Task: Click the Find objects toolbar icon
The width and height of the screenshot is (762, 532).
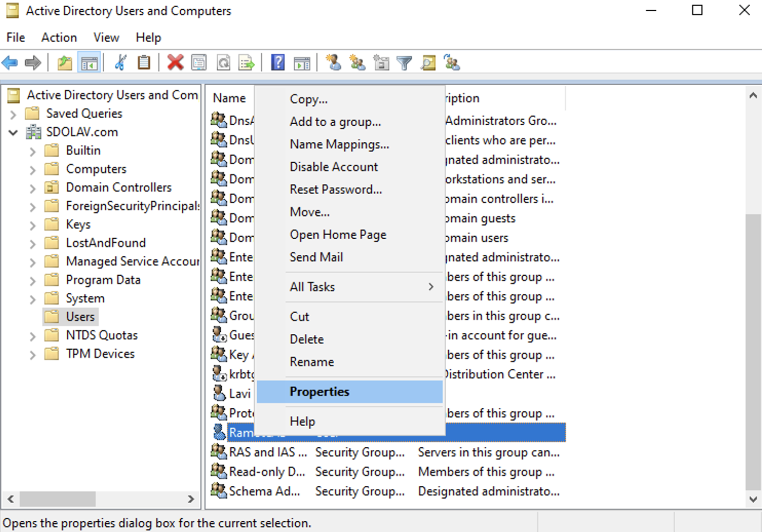Action: click(428, 63)
